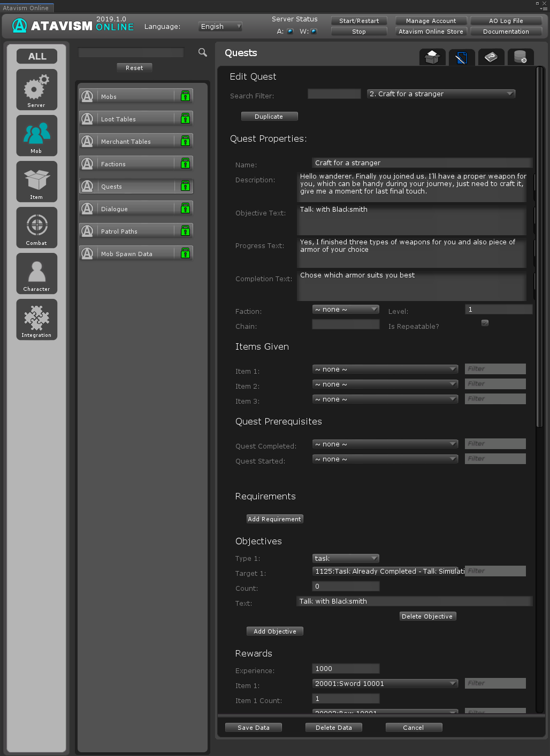Open the Server category in sidebar
Screen dimensions: 550x756
click(x=36, y=89)
